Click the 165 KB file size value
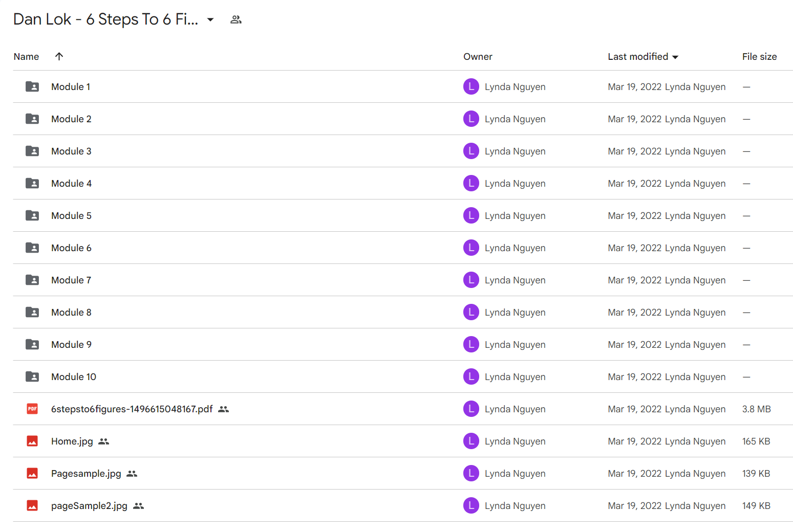 point(756,441)
